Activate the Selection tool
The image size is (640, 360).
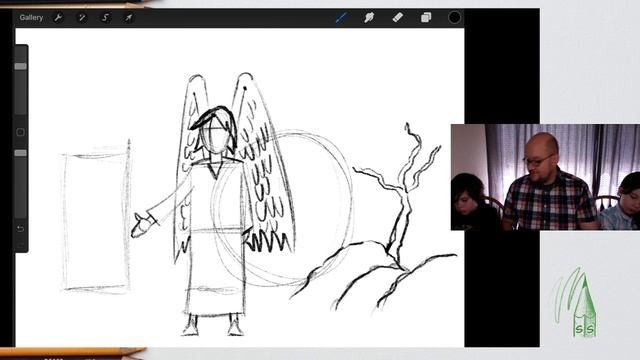point(105,18)
